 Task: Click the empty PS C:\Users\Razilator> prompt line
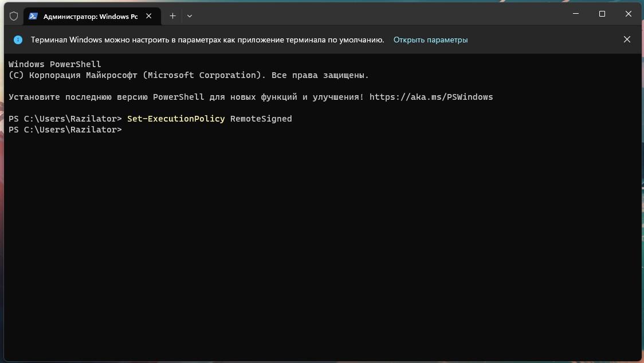tap(65, 130)
